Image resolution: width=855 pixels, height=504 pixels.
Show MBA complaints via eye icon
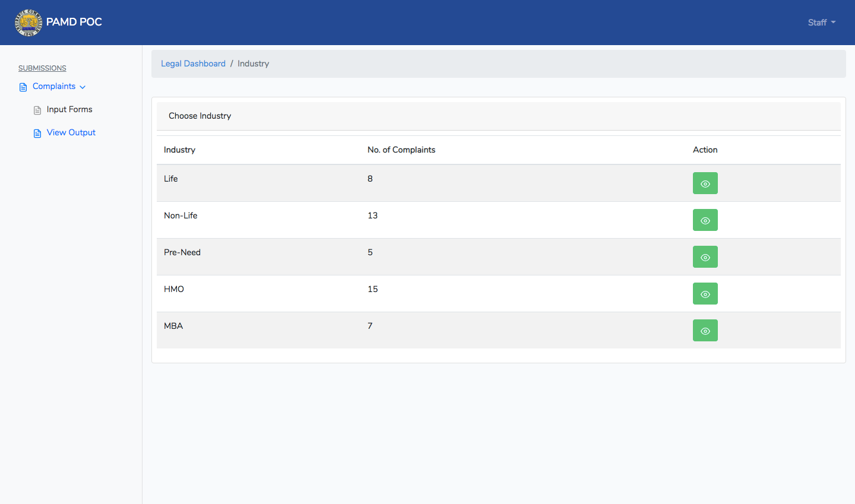[705, 331]
